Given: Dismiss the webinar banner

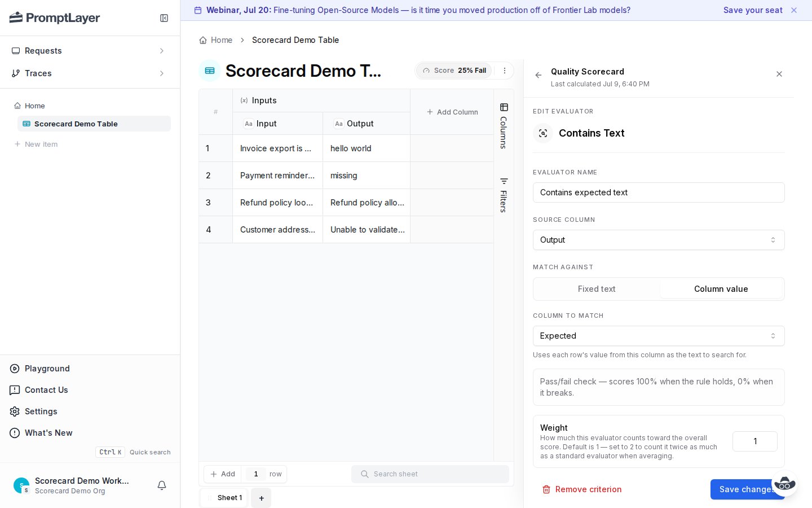Looking at the screenshot, I should click(794, 10).
